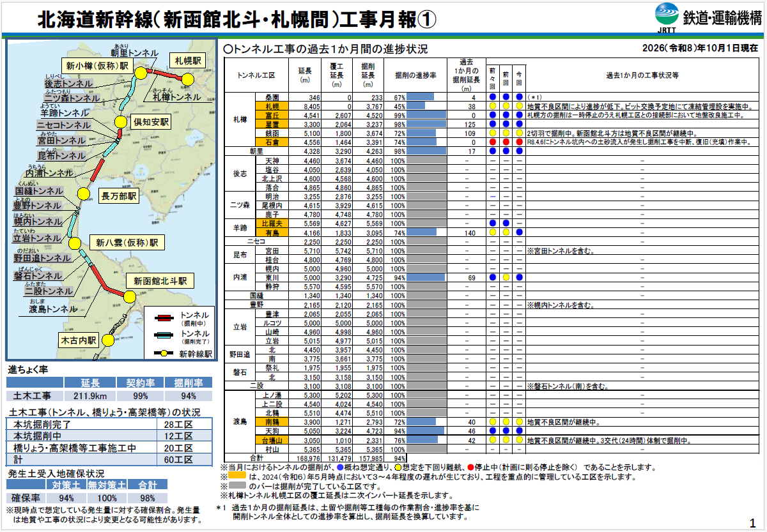Click the 石倉 row remark about R8.4.6 土砂流入

(x=640, y=142)
